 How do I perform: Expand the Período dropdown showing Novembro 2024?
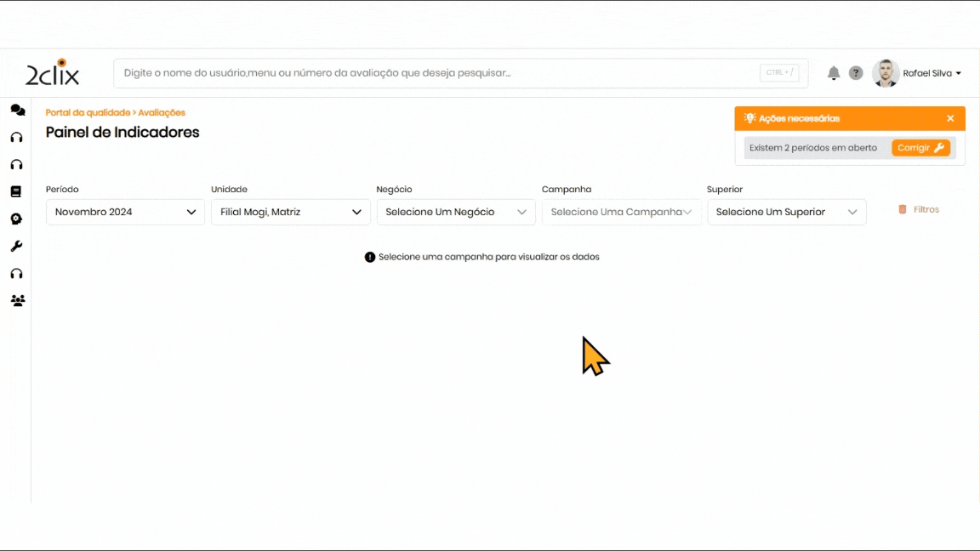(x=125, y=212)
